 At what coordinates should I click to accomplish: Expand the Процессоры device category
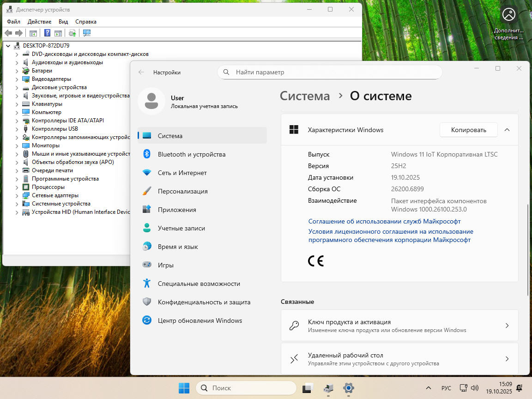(17, 187)
